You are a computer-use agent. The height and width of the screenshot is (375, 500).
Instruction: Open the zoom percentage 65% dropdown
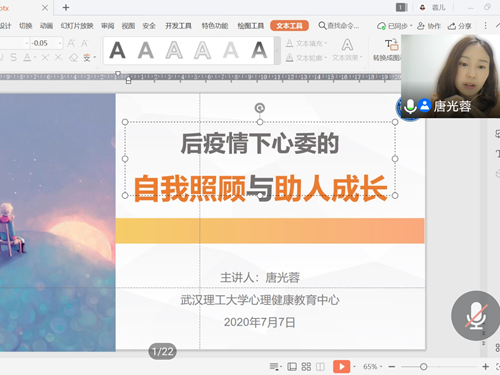pyautogui.click(x=373, y=367)
